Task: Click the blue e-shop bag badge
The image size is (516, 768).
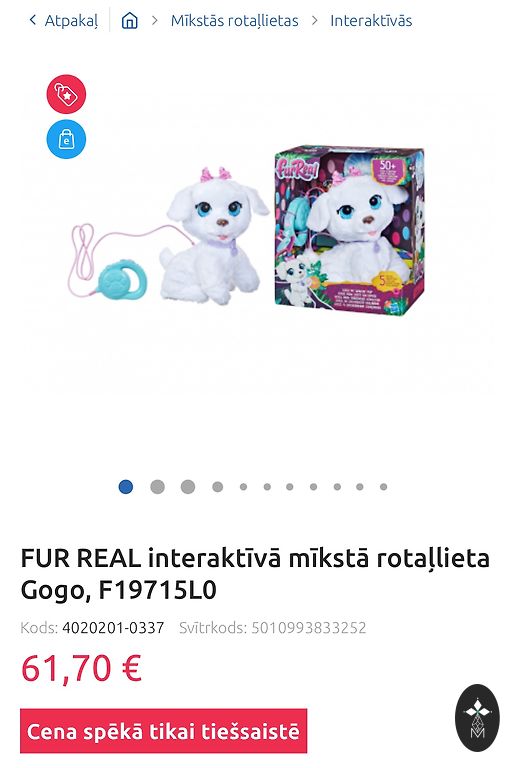Action: tap(66, 140)
